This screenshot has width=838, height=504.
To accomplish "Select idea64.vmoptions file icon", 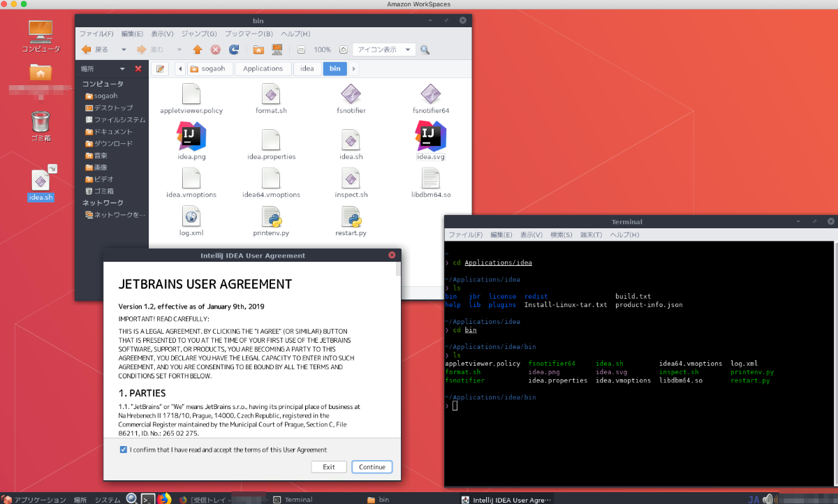I will (271, 177).
